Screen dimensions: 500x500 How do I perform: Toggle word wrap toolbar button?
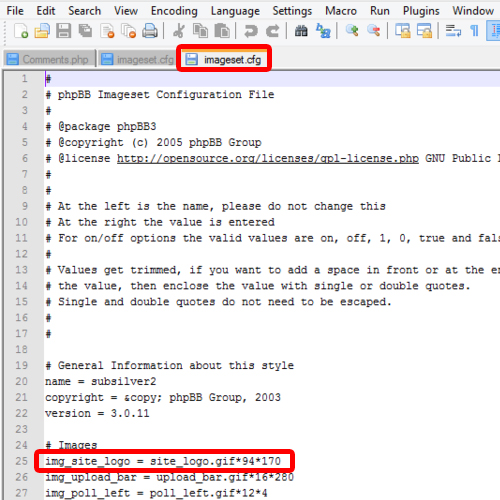453,31
